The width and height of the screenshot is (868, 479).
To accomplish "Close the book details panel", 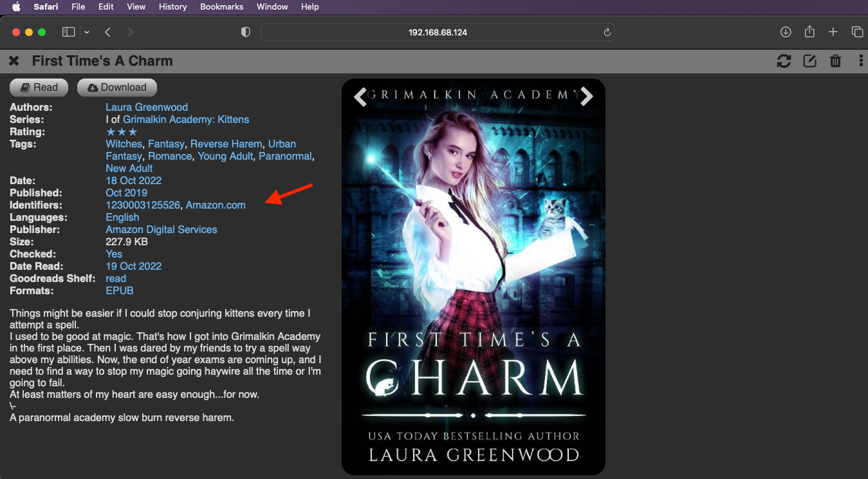I will 14,61.
